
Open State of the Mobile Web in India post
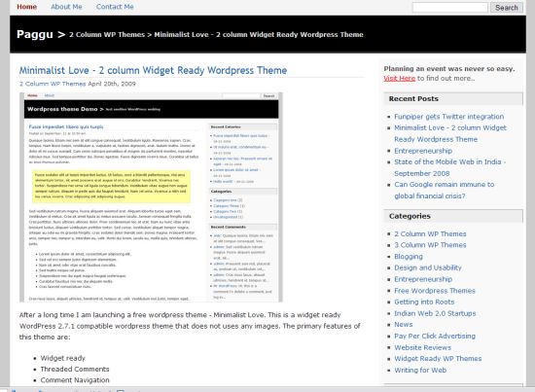tap(450, 167)
